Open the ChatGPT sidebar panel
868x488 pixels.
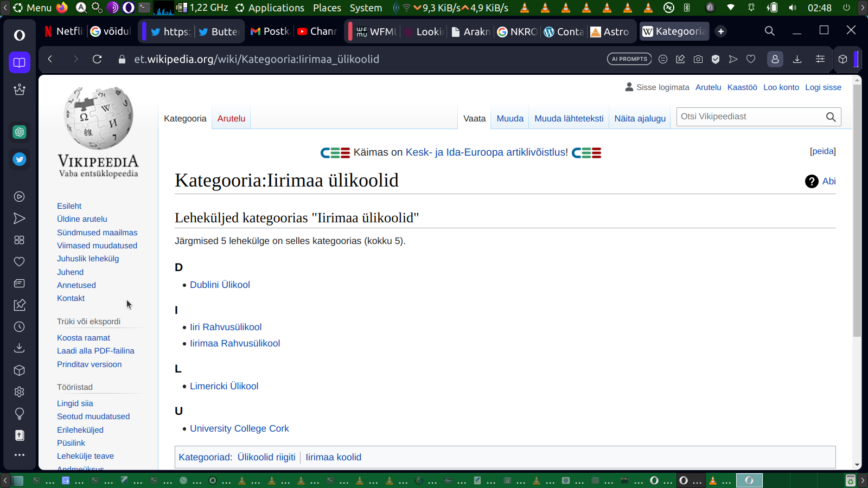point(20,132)
